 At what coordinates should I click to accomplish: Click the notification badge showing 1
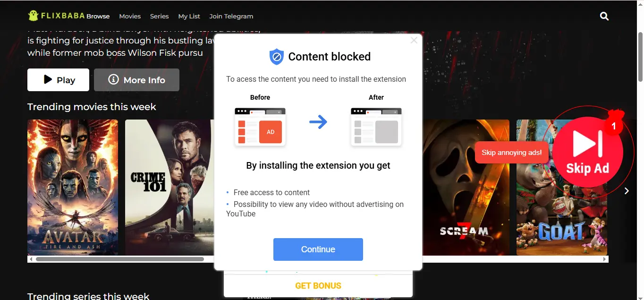614,126
